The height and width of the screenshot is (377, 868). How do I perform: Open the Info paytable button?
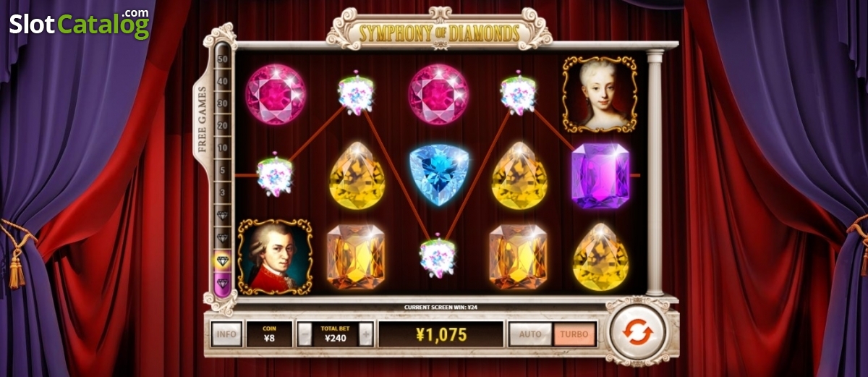point(226,334)
